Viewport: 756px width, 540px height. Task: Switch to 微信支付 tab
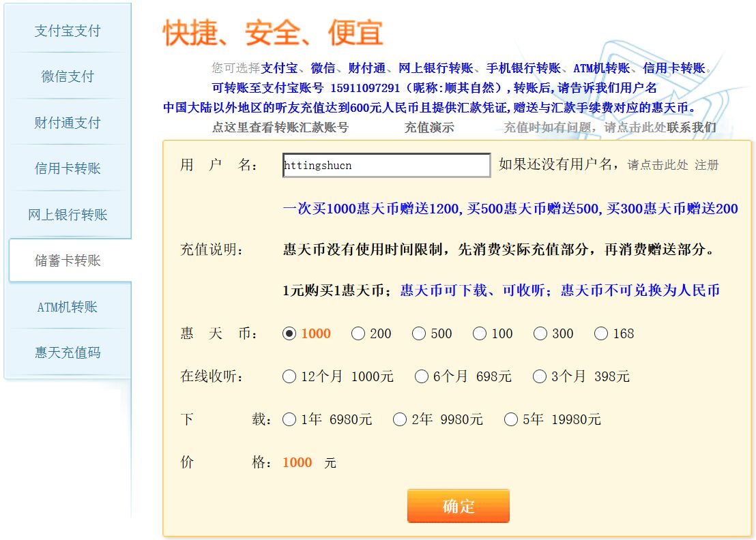(x=68, y=76)
